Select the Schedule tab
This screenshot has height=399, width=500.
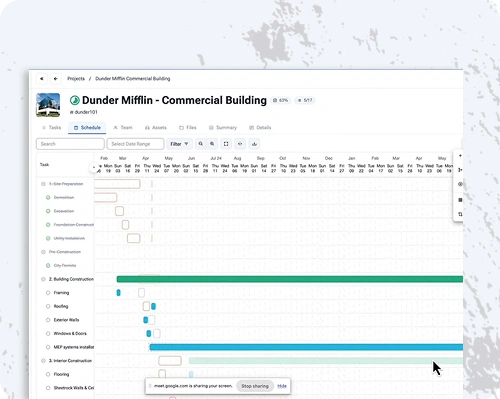coord(87,128)
